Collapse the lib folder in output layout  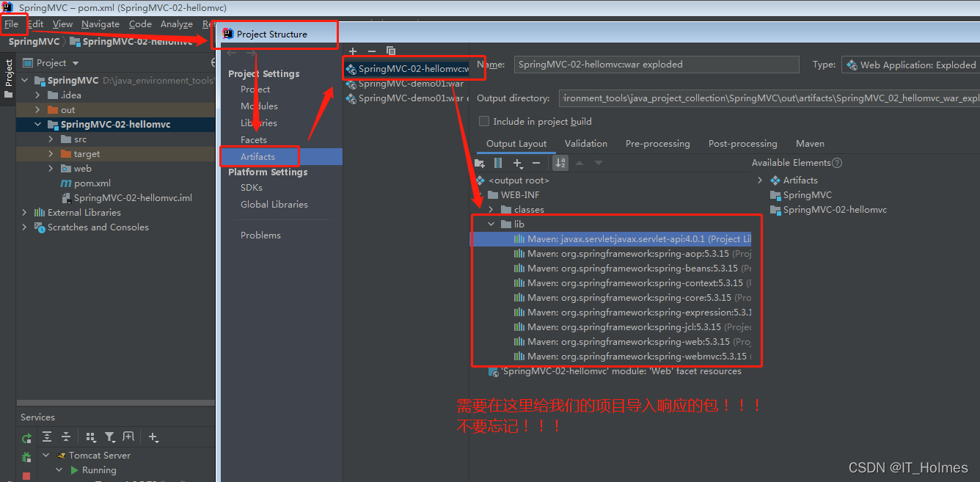(491, 224)
